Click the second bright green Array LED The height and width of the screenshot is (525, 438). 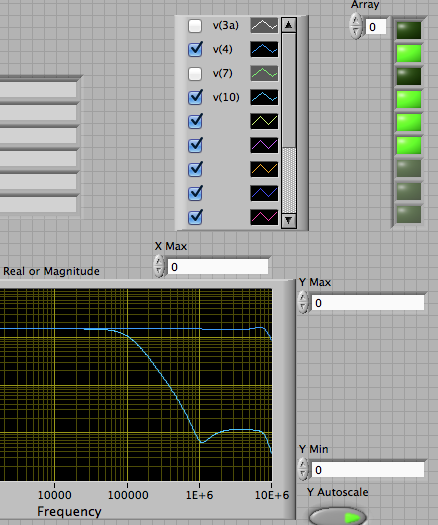click(x=409, y=99)
